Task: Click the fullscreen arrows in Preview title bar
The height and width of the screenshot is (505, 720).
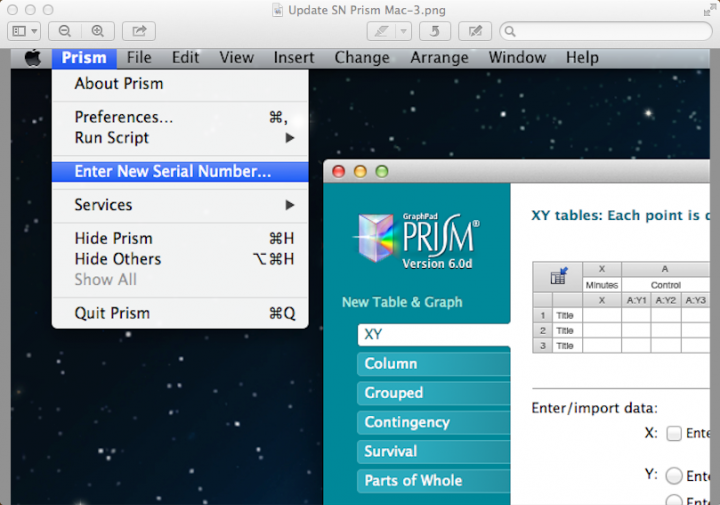Action: 710,10
